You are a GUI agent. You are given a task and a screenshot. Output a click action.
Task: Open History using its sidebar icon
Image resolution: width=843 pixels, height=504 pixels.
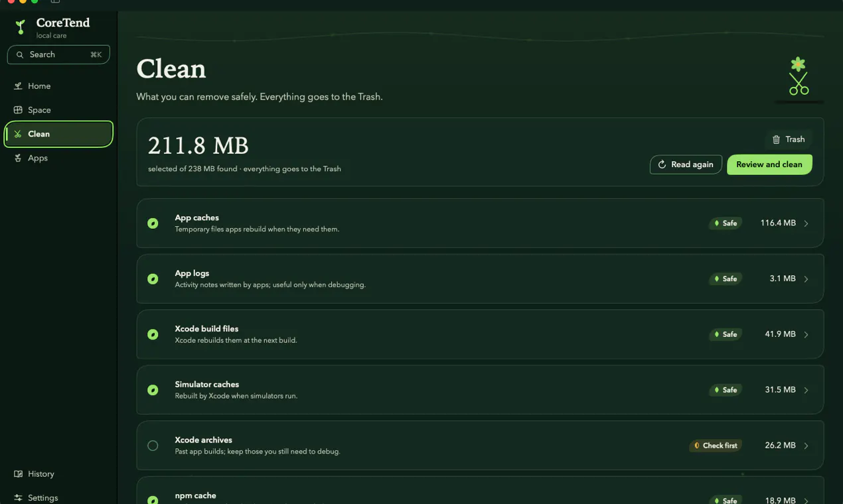click(18, 474)
